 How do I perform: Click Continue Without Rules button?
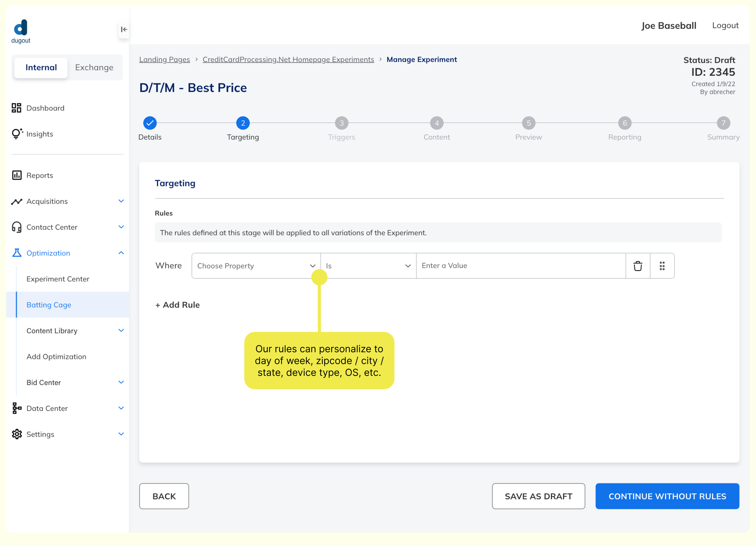[667, 496]
